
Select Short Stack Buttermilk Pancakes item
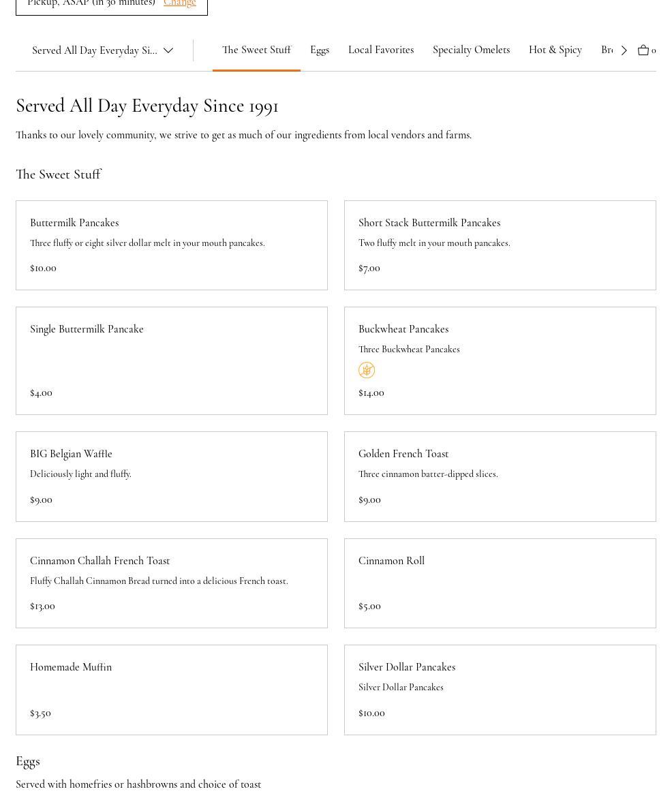(500, 245)
